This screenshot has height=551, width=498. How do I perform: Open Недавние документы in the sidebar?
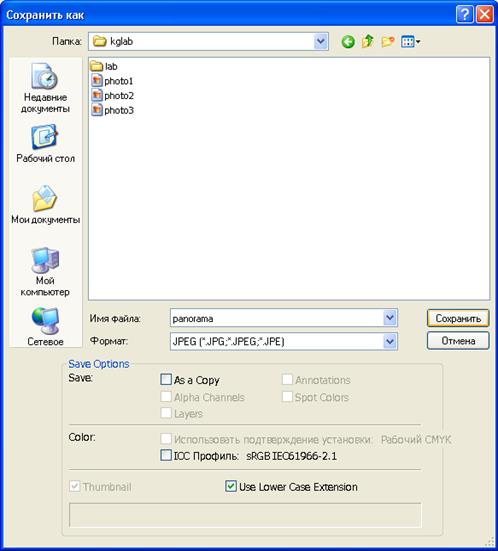point(45,88)
